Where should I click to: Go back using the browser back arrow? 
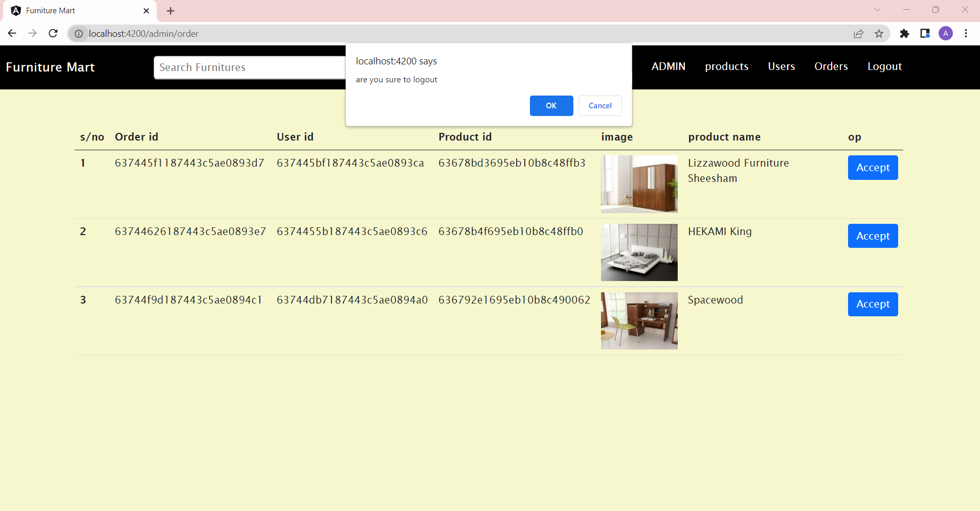12,33
